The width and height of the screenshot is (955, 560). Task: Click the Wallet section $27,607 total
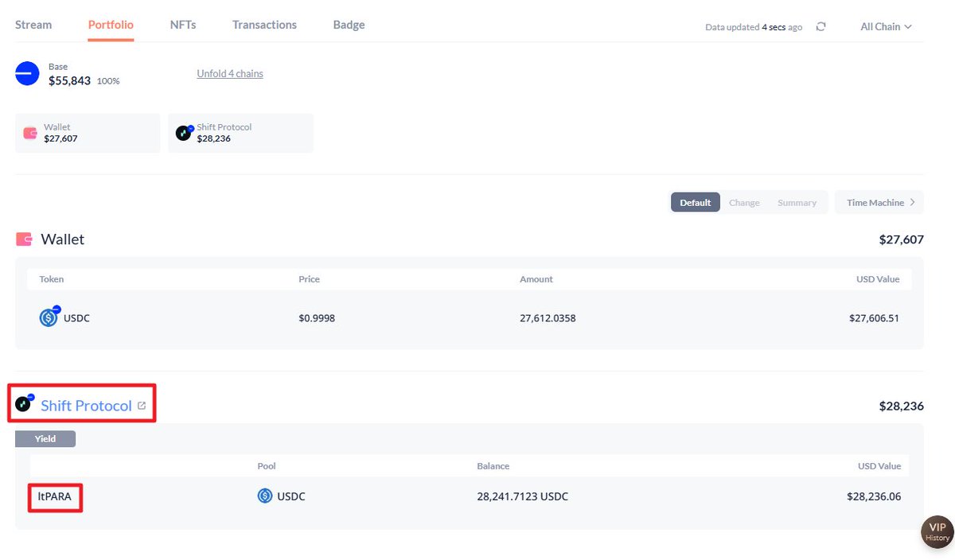coord(902,239)
